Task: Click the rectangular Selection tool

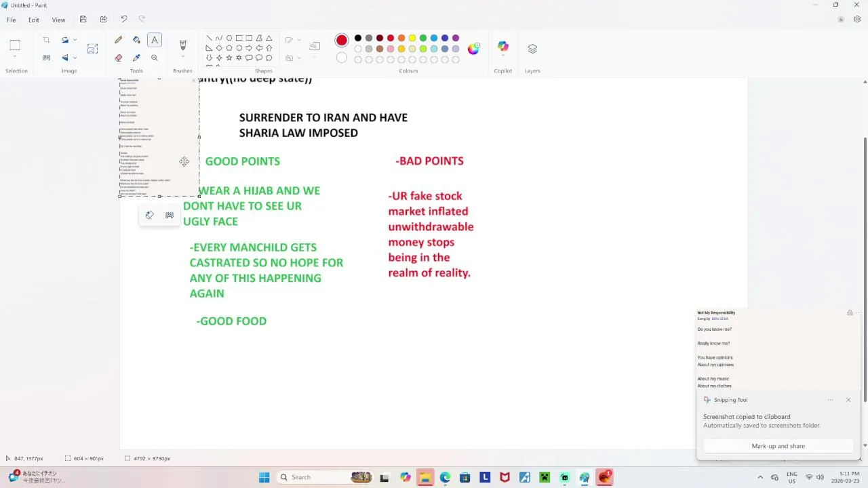Action: (15, 45)
